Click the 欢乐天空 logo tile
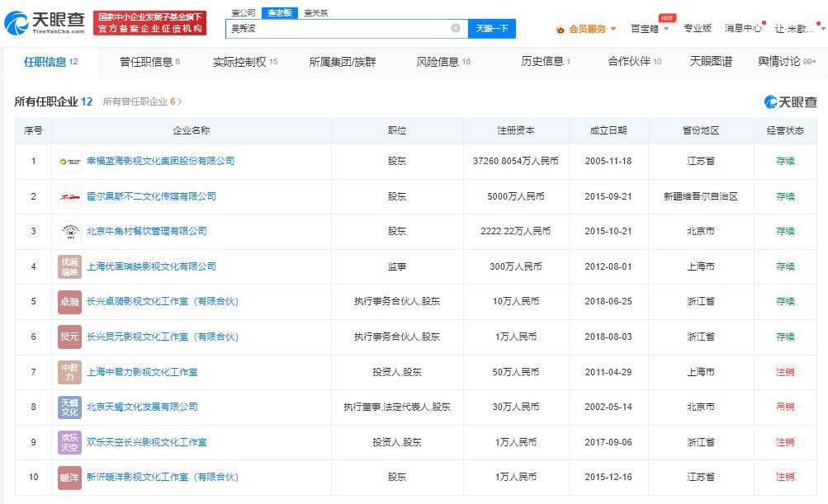The width and height of the screenshot is (828, 504). [69, 442]
